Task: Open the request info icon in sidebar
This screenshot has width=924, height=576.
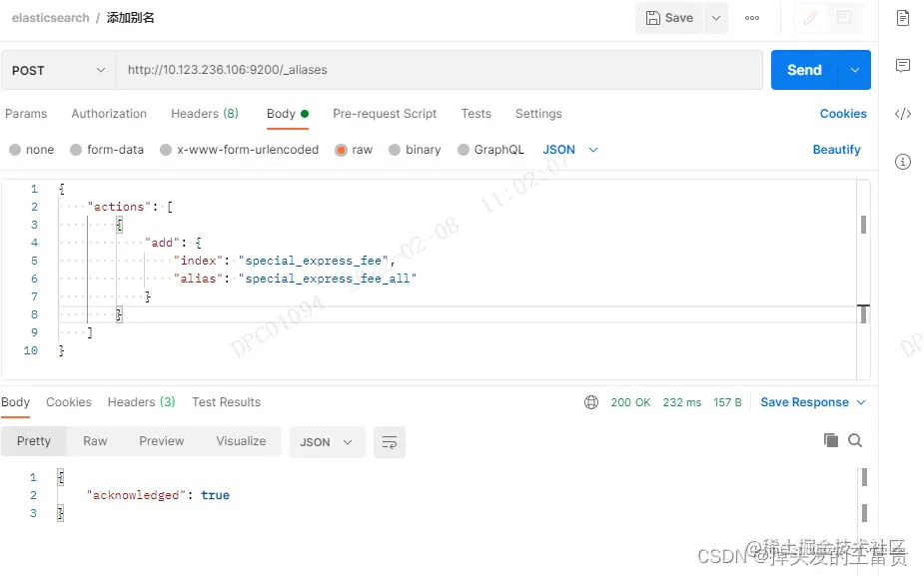Action: coord(903,162)
